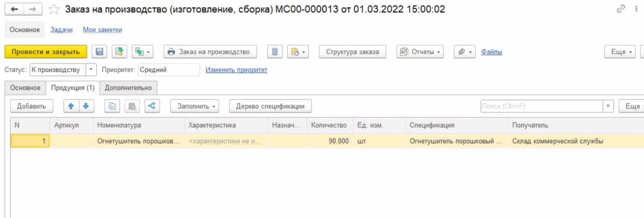644x218 pixels.
Task: Click Изменить приоритет link
Action: click(x=237, y=70)
